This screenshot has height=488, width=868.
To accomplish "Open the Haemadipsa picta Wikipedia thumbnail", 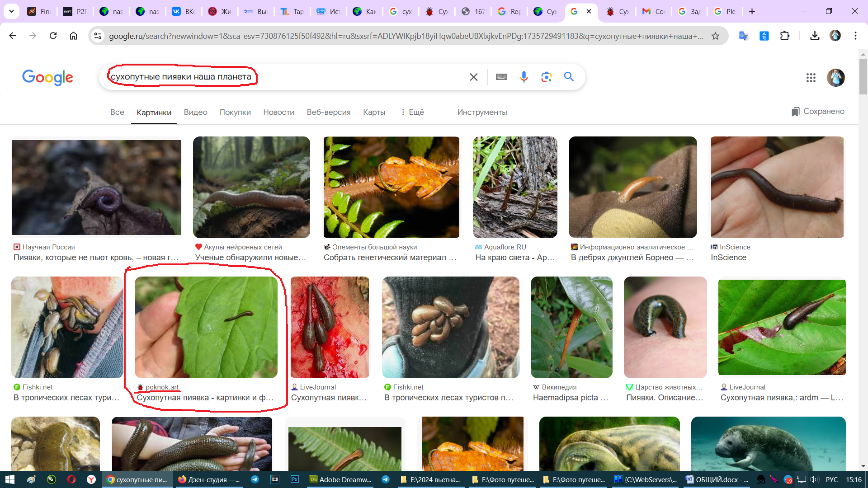I will click(571, 327).
